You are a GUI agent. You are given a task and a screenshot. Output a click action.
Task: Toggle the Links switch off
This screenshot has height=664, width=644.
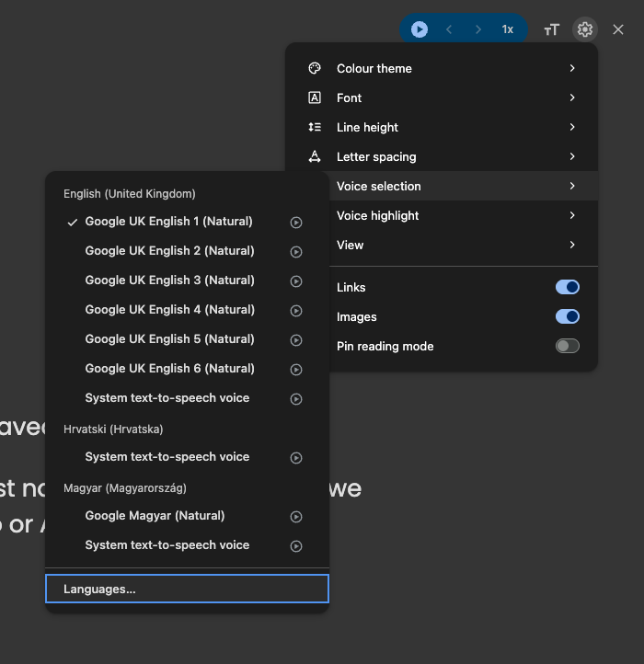pyautogui.click(x=568, y=287)
